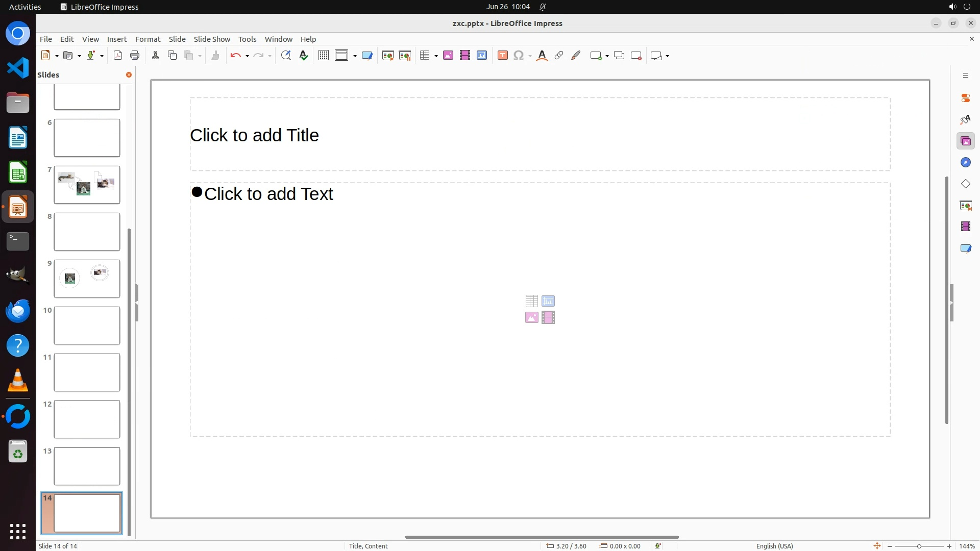
Task: Click 'Click to add Title' placeholder
Action: [540, 135]
